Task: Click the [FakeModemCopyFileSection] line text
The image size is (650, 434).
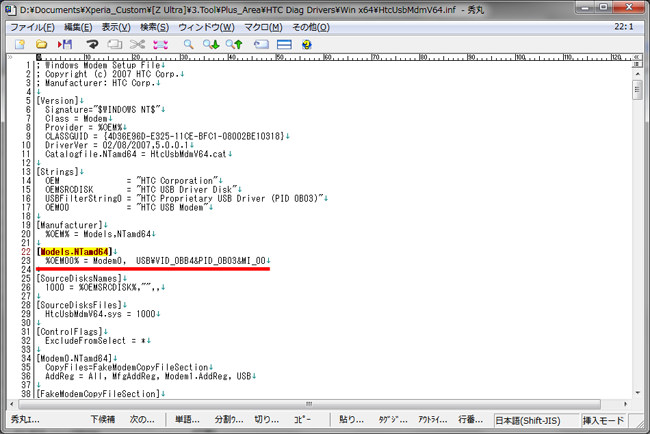Action: coord(98,394)
